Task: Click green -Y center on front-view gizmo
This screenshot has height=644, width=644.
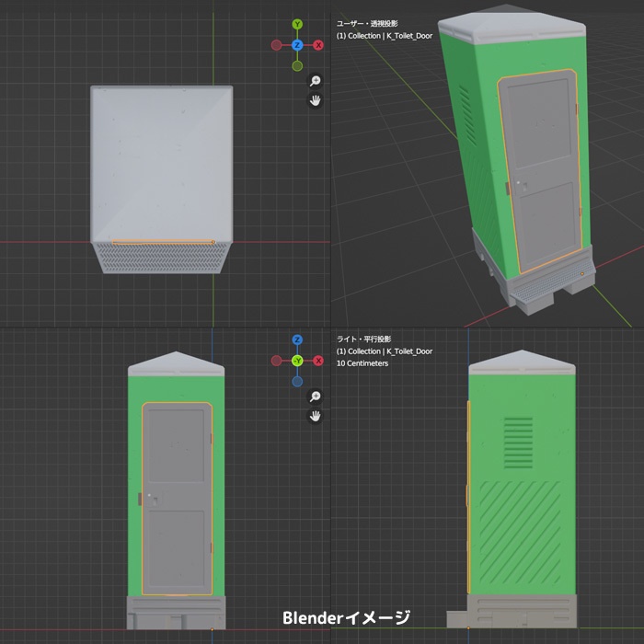Action: [297, 361]
